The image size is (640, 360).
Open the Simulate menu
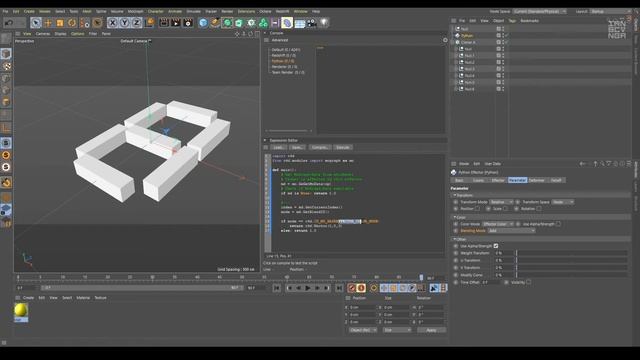[193, 11]
